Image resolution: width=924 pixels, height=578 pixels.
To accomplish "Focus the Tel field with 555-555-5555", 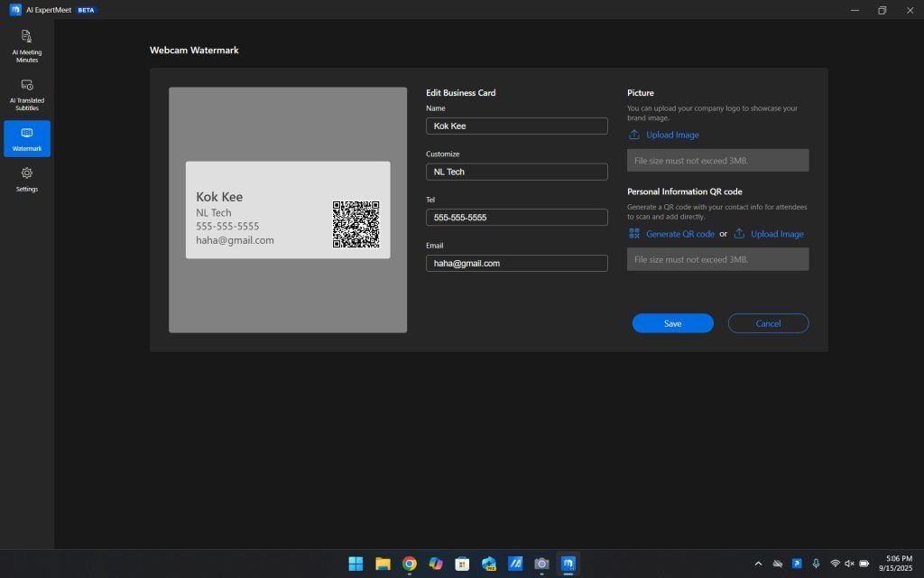I will point(517,217).
